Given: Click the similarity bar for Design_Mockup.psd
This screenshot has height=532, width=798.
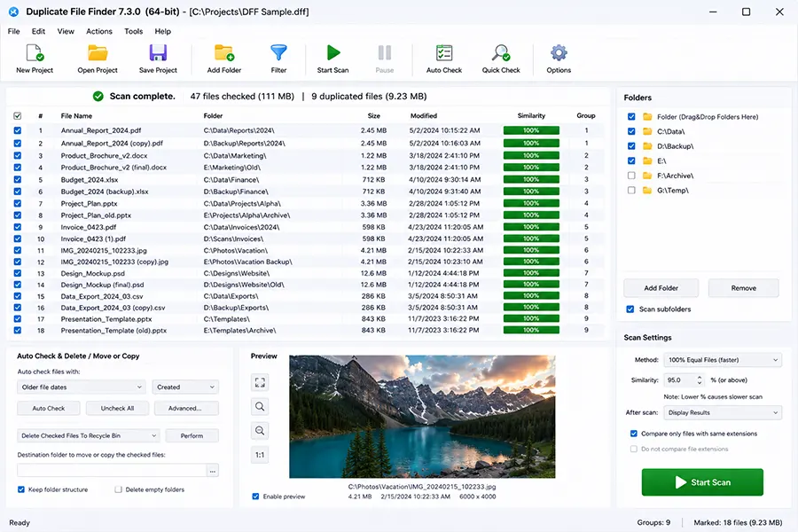Looking at the screenshot, I should click(531, 273).
